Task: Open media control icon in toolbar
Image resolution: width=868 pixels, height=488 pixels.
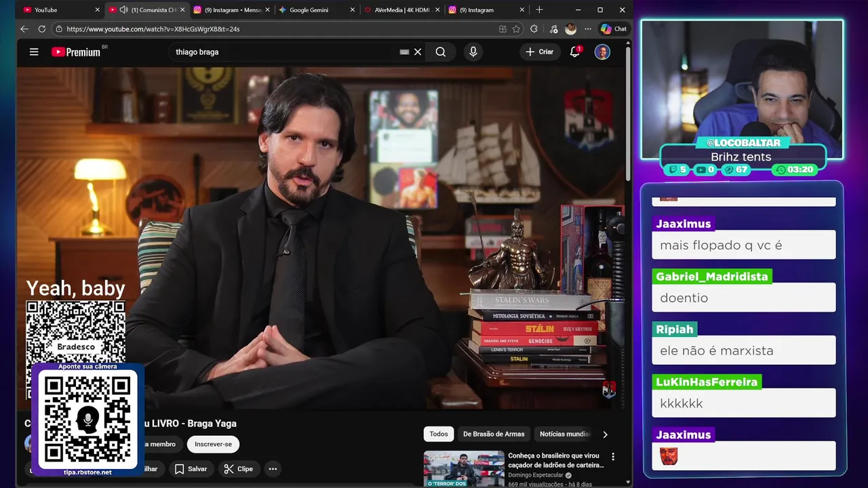Action: pyautogui.click(x=553, y=29)
